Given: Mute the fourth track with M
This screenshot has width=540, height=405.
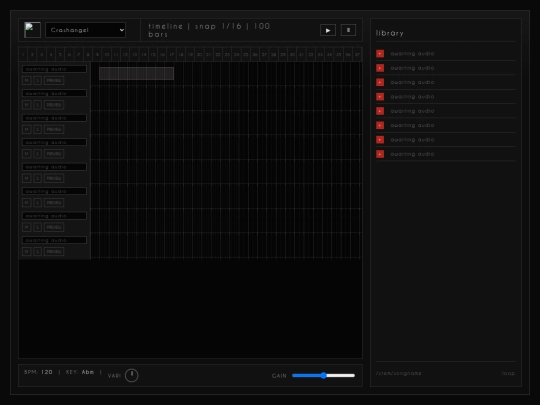Looking at the screenshot, I should point(27,154).
